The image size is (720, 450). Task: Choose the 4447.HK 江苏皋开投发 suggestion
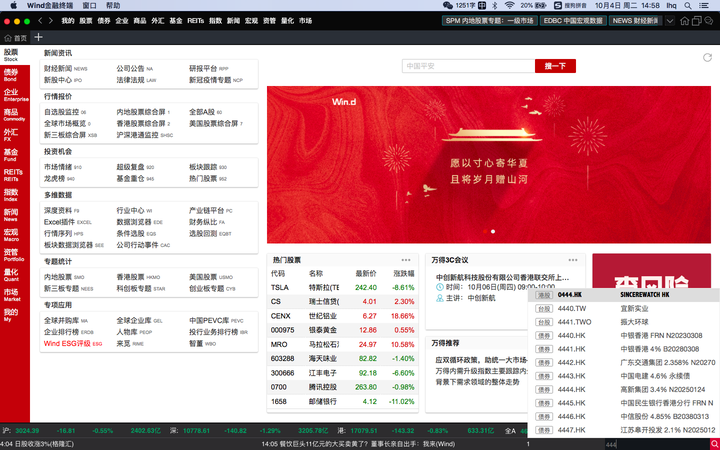point(624,430)
